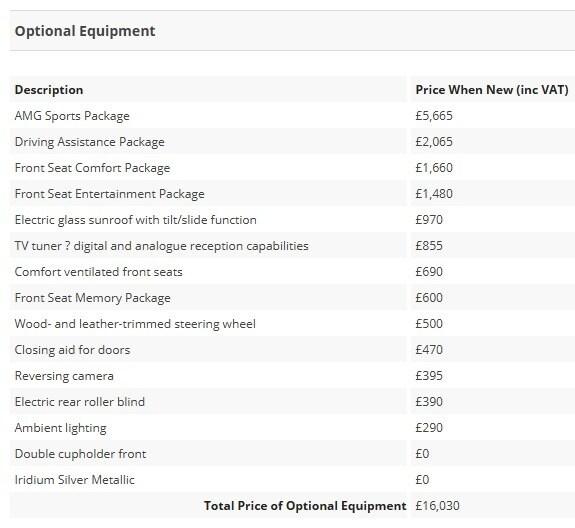
Task: Click the Price When New column header
Action: tap(492, 90)
